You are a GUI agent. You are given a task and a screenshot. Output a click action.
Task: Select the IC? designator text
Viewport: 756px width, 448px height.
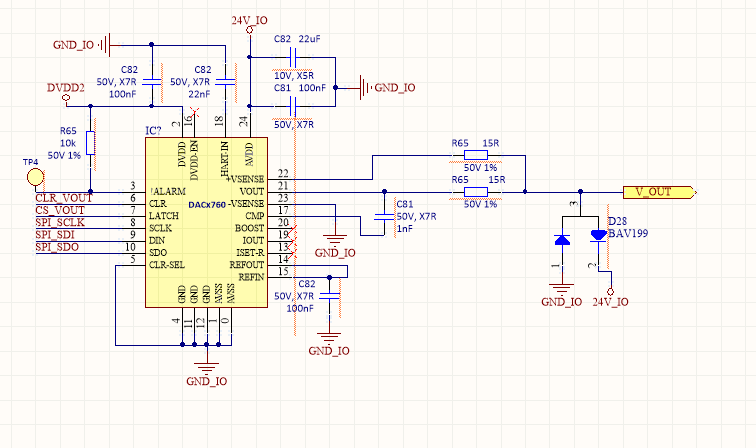pos(153,131)
